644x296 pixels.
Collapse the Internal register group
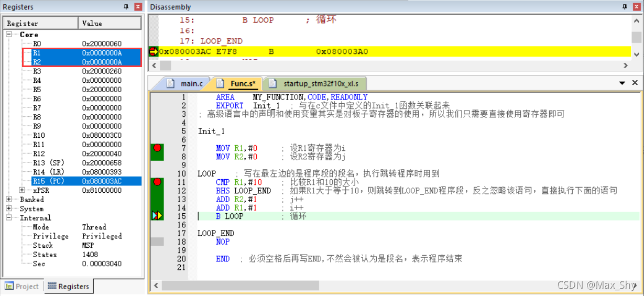click(x=9, y=218)
